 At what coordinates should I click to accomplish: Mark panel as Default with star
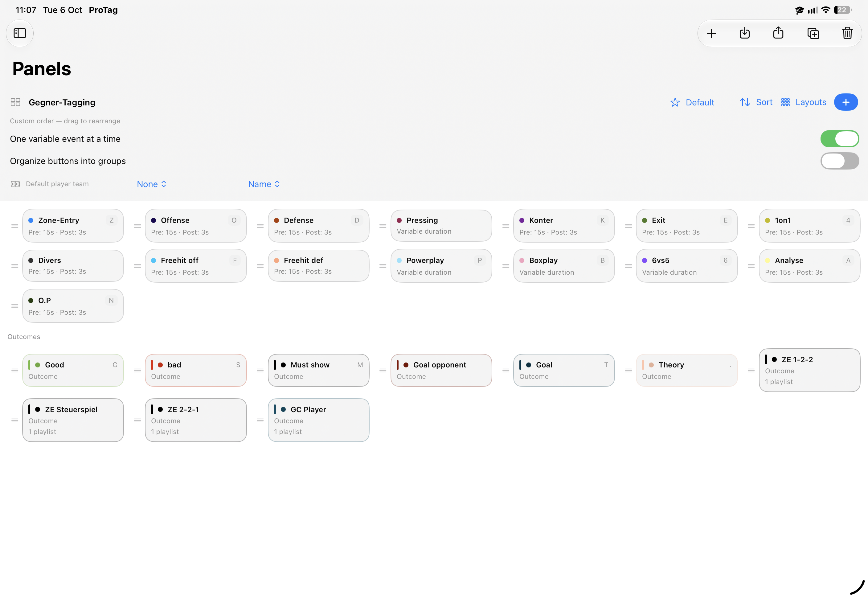(x=692, y=102)
